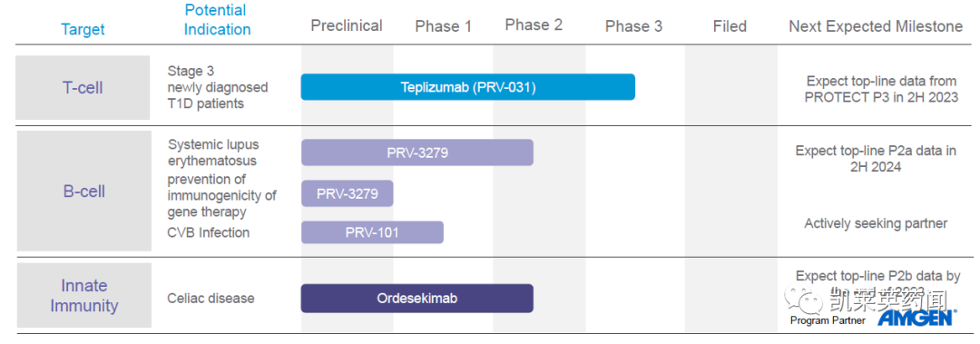
Task: Select the B-cell target box
Action: (83, 191)
